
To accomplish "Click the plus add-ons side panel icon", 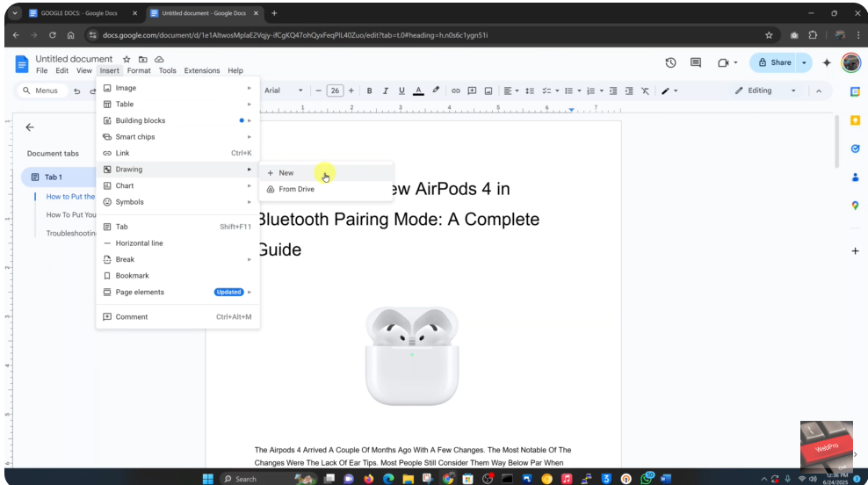I will pos(856,250).
